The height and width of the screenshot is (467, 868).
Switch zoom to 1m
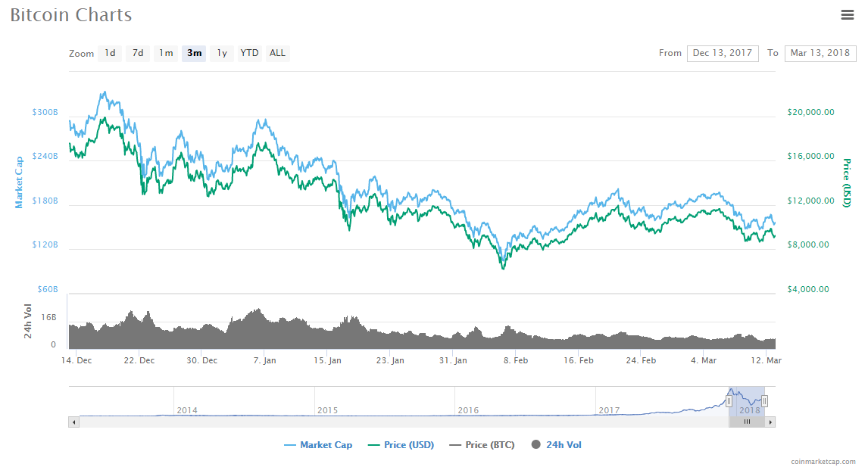point(166,53)
